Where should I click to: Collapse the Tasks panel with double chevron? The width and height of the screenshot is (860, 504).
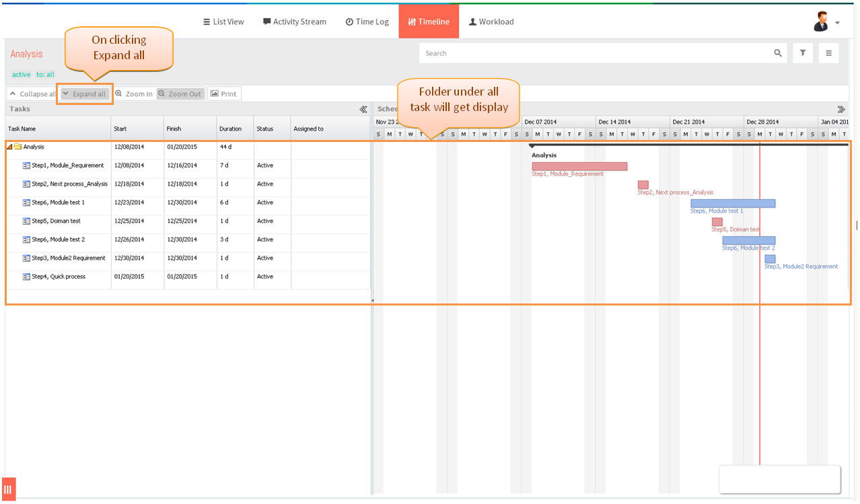tap(363, 109)
